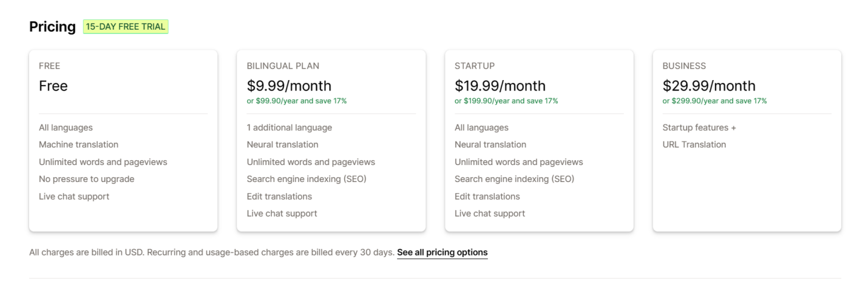868x281 pixels.
Task: Select the $99.90/year savings offer text
Action: tap(297, 101)
